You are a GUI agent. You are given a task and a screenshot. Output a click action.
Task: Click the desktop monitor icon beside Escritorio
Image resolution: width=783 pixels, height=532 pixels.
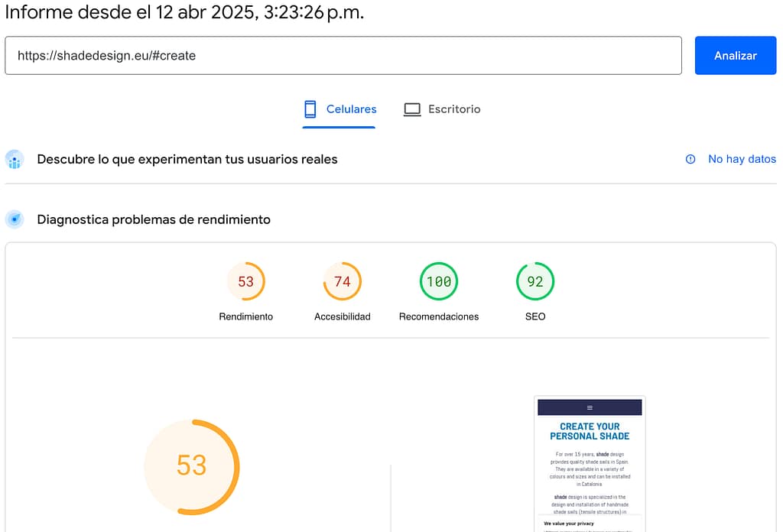point(412,109)
